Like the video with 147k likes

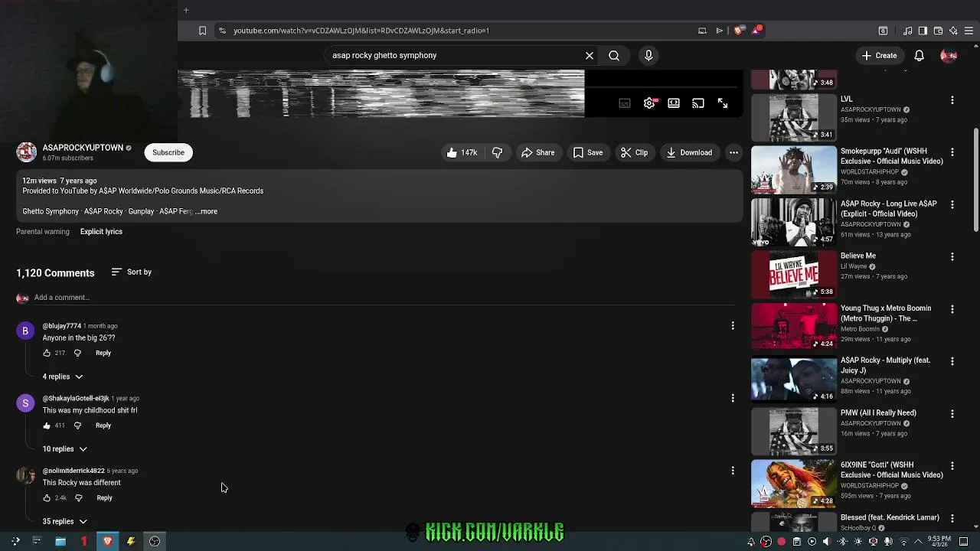coord(462,152)
